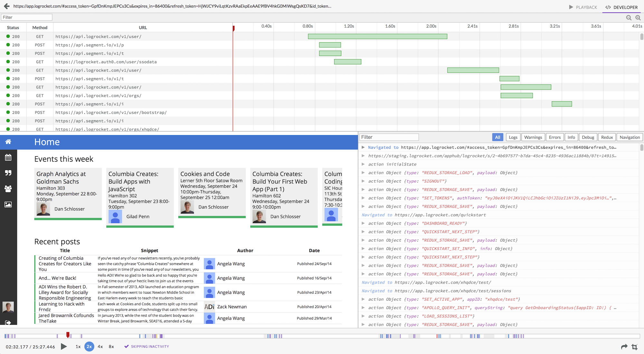Open the image gallery icon in sidebar
Viewport: 644px width, 354px height.
click(x=8, y=204)
